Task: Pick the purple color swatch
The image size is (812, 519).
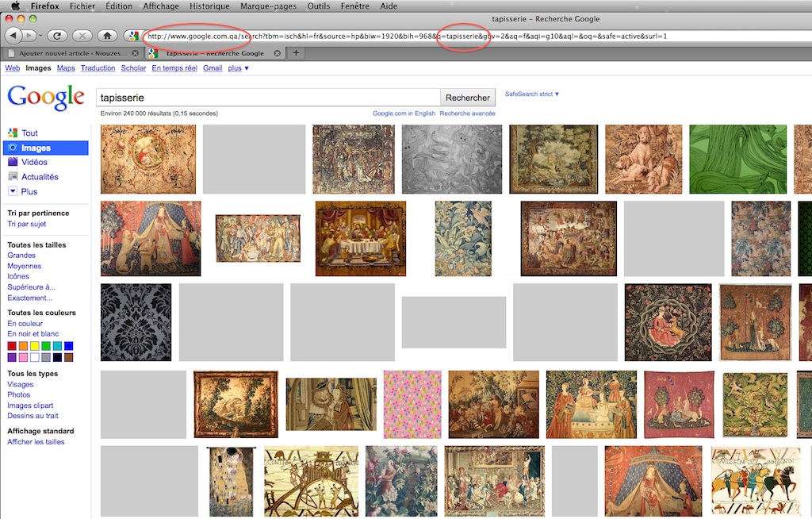Action: tap(12, 357)
